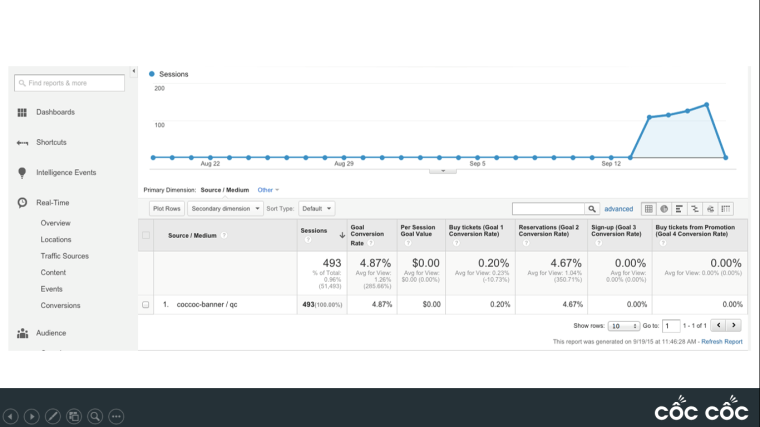Open Traffic Sources under Real-Time
Viewport: 760px width, 427px height.
point(64,256)
